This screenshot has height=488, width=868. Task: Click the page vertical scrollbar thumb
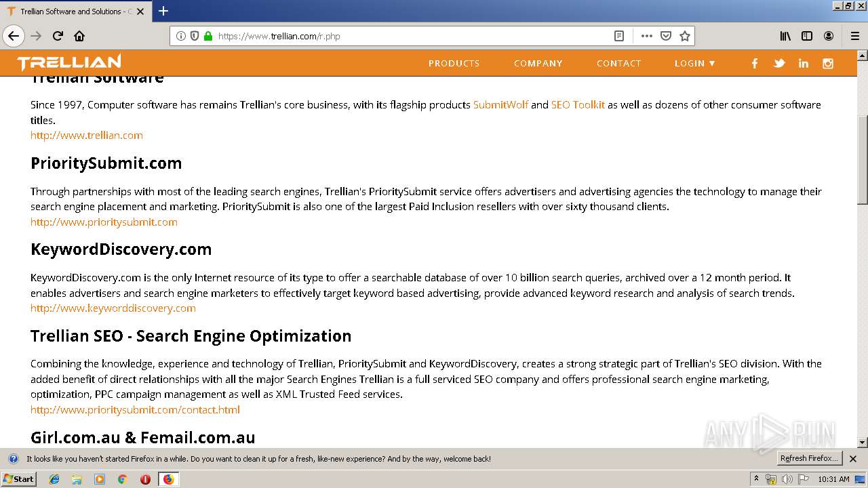pyautogui.click(x=862, y=159)
